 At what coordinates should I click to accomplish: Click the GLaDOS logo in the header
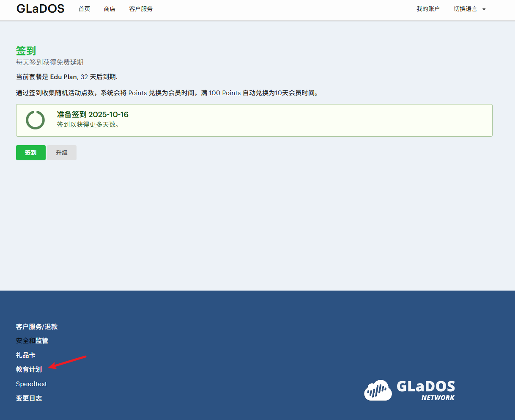(40, 9)
